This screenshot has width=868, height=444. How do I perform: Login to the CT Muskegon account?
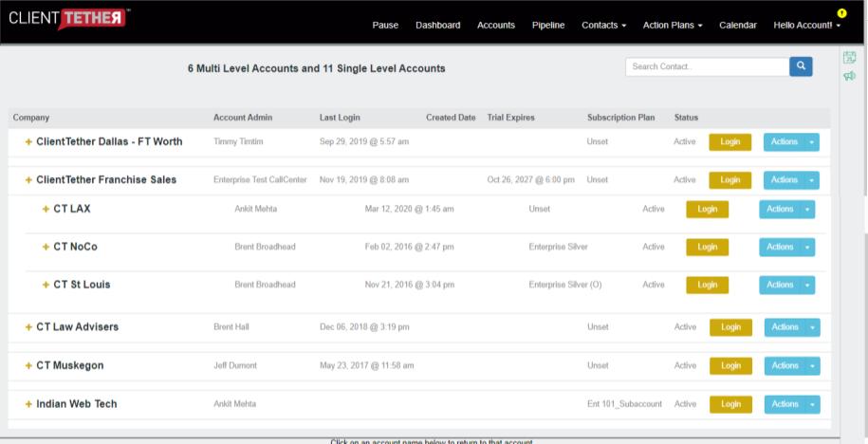pyautogui.click(x=731, y=366)
